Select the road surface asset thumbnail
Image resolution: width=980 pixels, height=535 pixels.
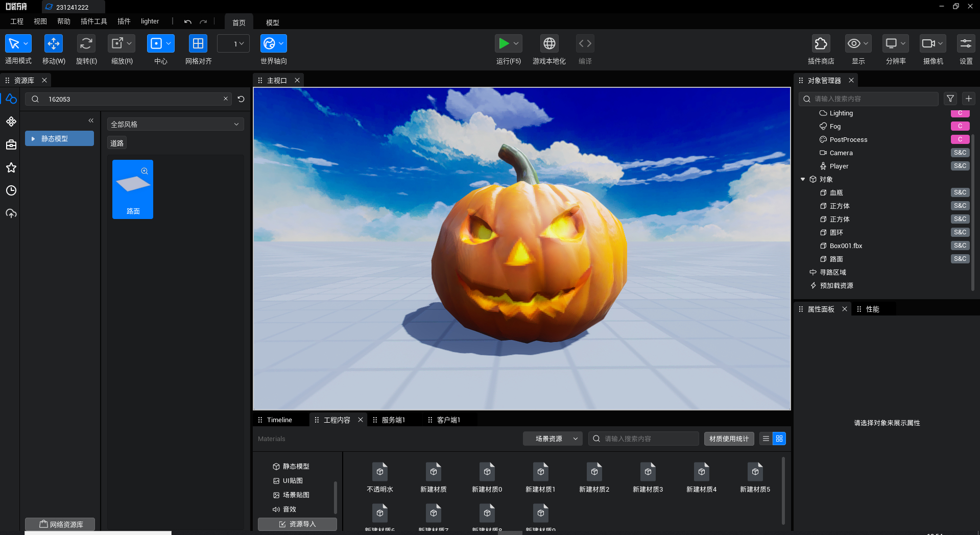click(133, 189)
